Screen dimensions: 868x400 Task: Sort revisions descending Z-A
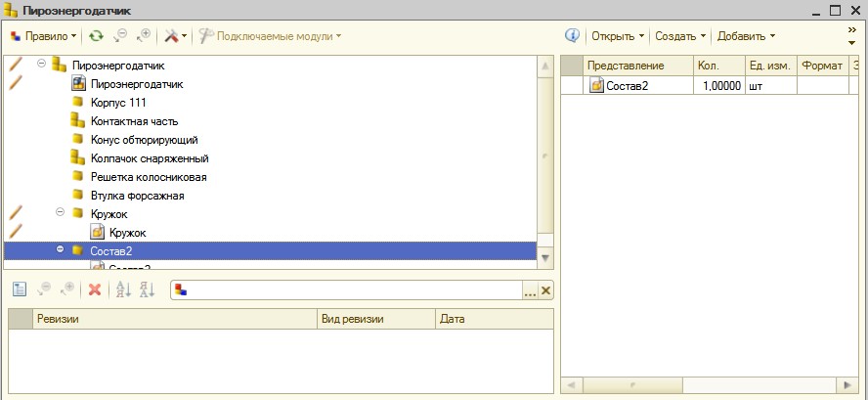[x=147, y=289]
